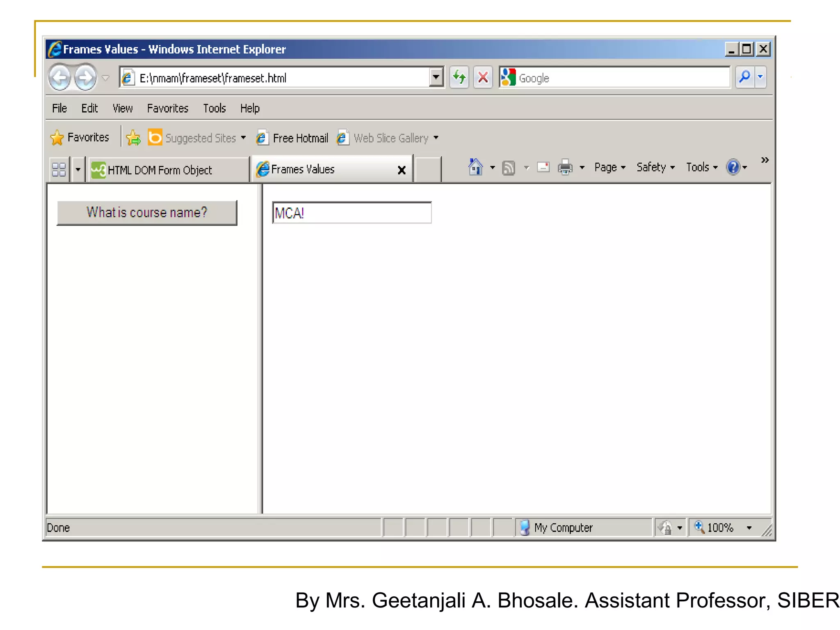Click the red Stop loading icon
This screenshot has width=840, height=630.
pyautogui.click(x=483, y=77)
